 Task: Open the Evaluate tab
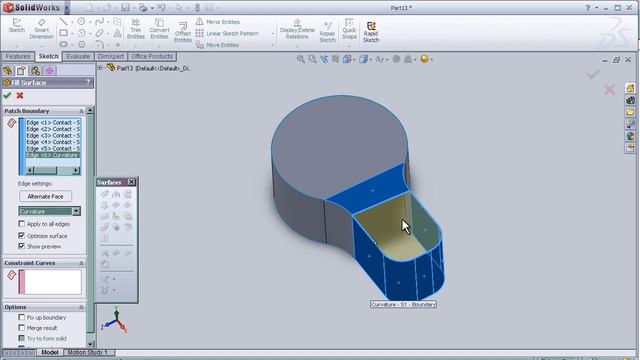78,56
